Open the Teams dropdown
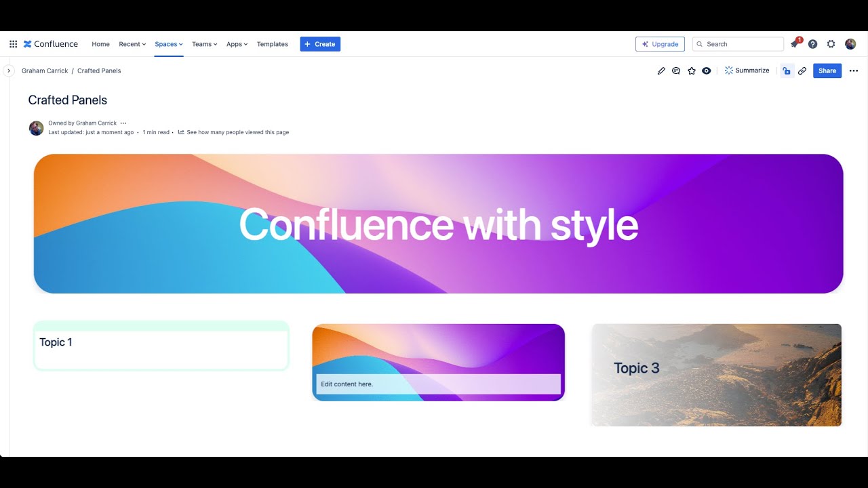 point(204,44)
